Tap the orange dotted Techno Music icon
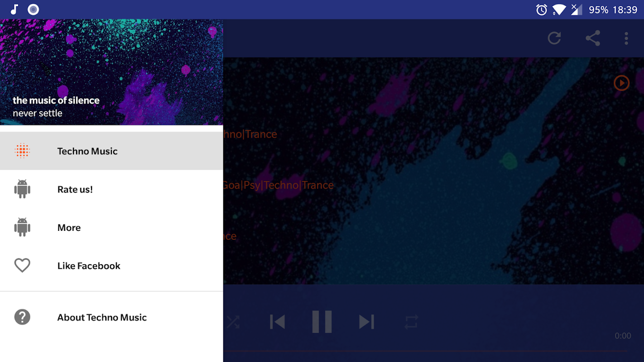Viewport: 644px width, 362px height. coord(22,151)
